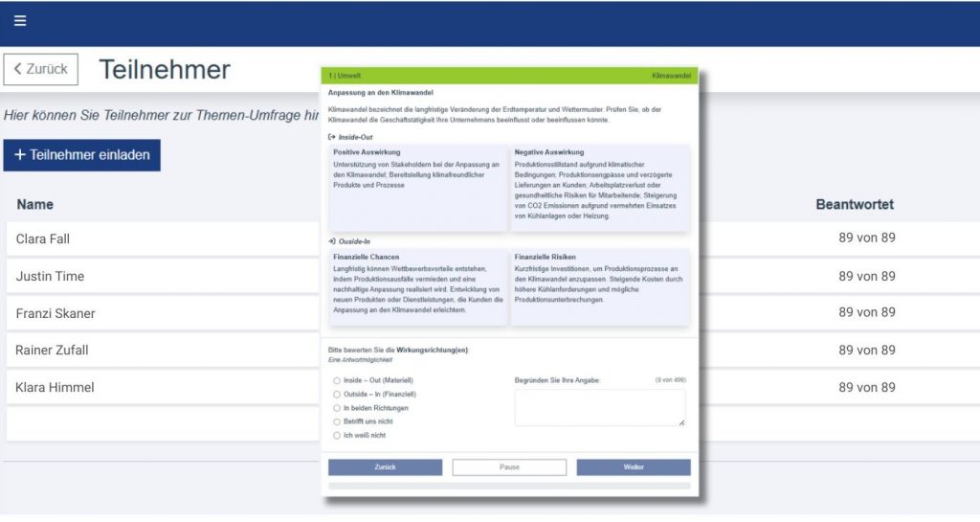Focus the 'Begründen Sie Ihre Angabe' text field
Image resolution: width=980 pixels, height=522 pixels.
click(x=599, y=407)
